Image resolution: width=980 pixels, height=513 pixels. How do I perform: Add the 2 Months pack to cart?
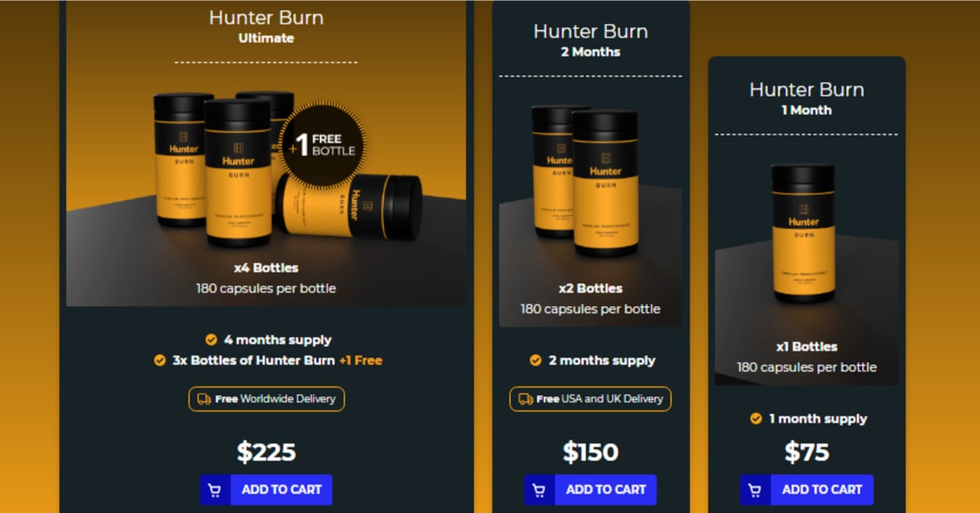pos(590,490)
